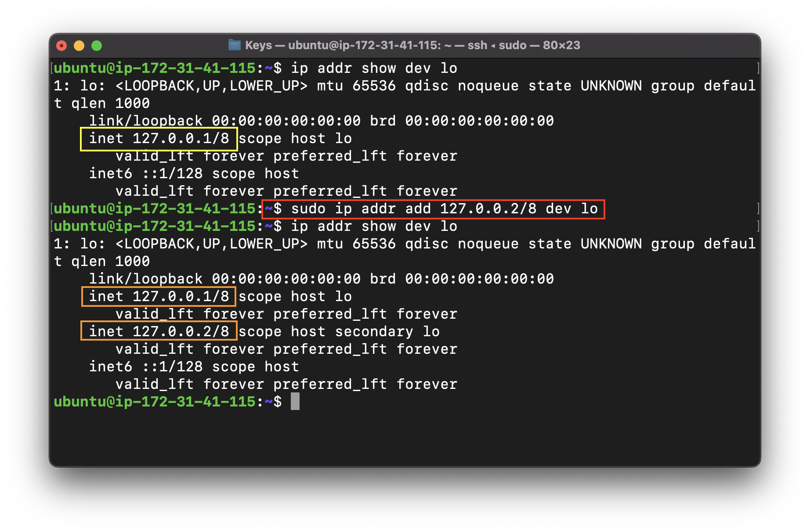Click 'inet 127.0.0.2/8' in the second output
Image resolution: width=810 pixels, height=532 pixels.
tap(159, 332)
